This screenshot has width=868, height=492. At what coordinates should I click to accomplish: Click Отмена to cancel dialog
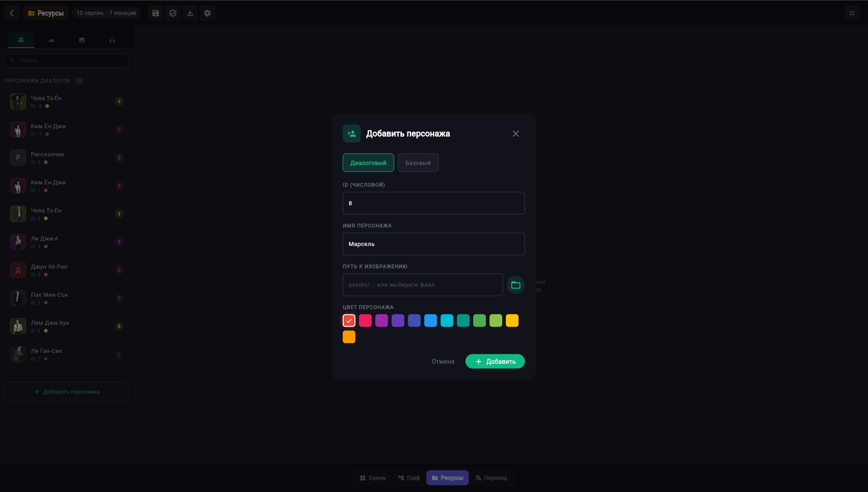(443, 362)
